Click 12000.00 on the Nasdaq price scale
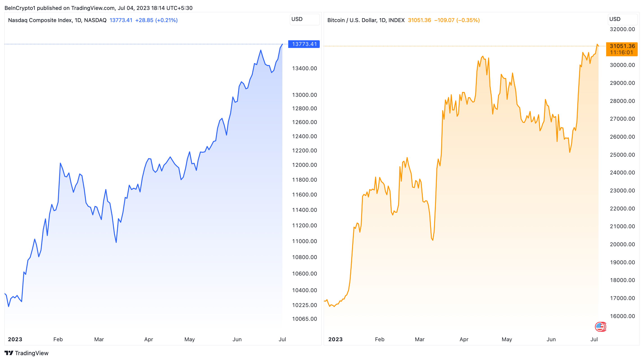 [x=304, y=165]
